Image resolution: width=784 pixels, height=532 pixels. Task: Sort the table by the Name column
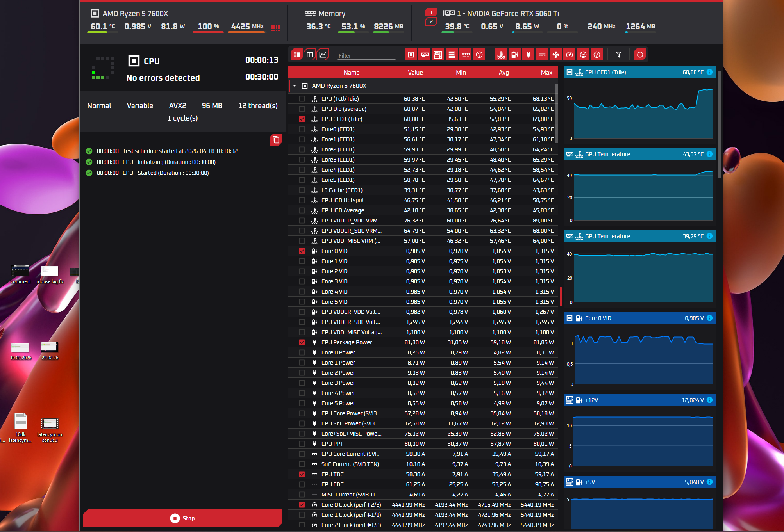(352, 73)
